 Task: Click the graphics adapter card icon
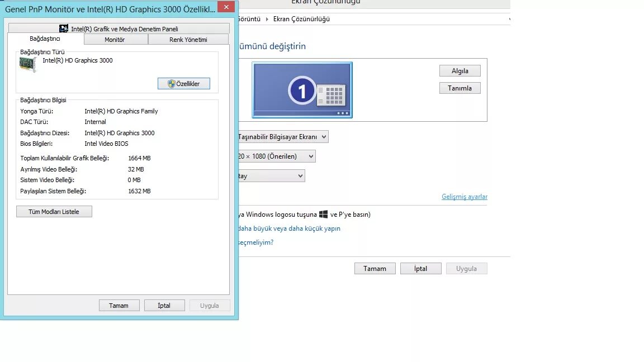tap(27, 64)
